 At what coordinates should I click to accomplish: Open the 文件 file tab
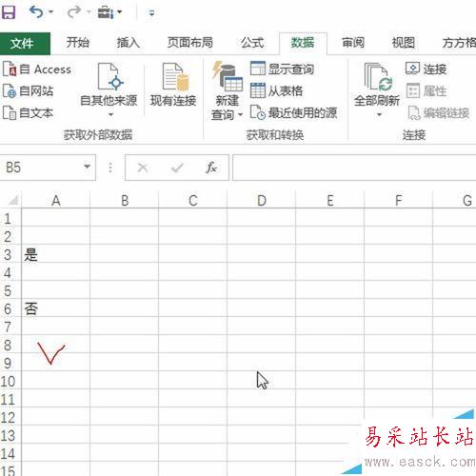click(x=25, y=44)
